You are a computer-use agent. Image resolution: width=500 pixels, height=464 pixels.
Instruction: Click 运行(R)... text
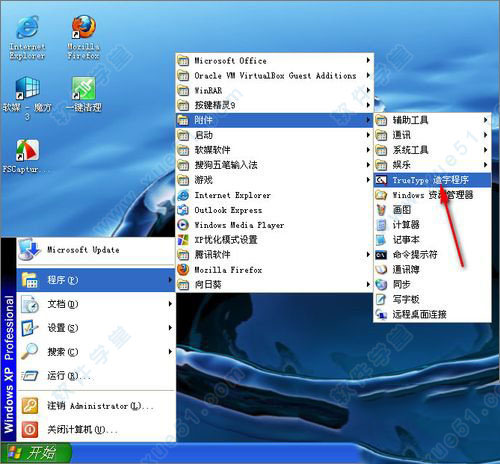click(69, 376)
